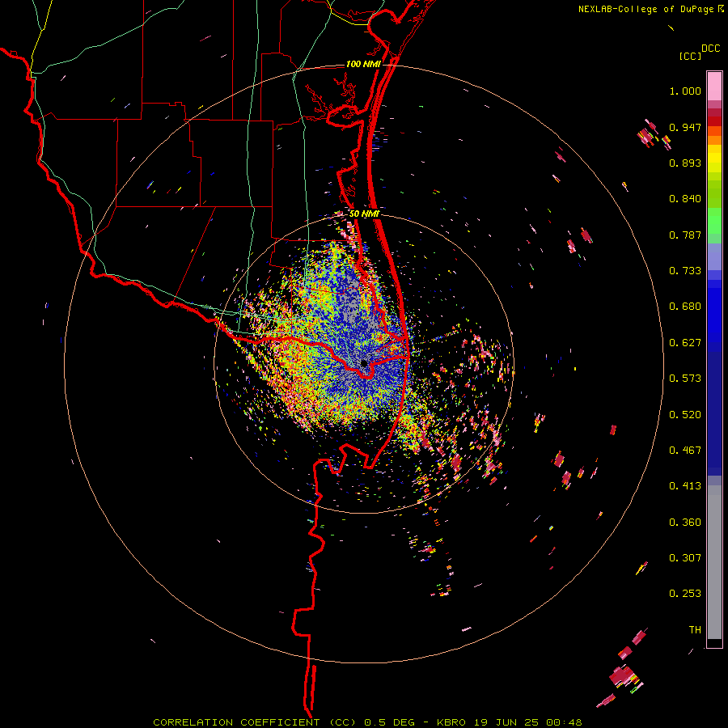The height and width of the screenshot is (728, 728).
Task: Click the 0.520 scale value
Action: [x=685, y=415]
